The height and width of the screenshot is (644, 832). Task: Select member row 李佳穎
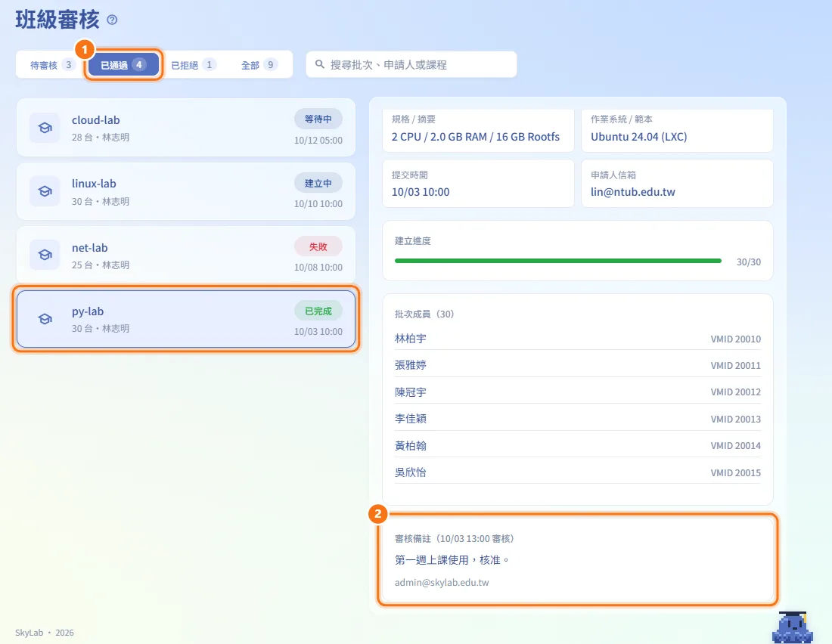pyautogui.click(x=577, y=419)
